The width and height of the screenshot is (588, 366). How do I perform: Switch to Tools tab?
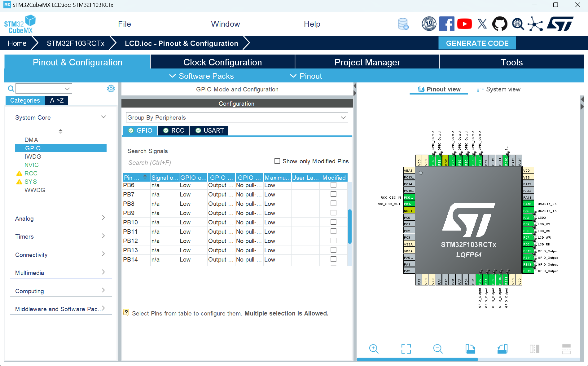[511, 62]
